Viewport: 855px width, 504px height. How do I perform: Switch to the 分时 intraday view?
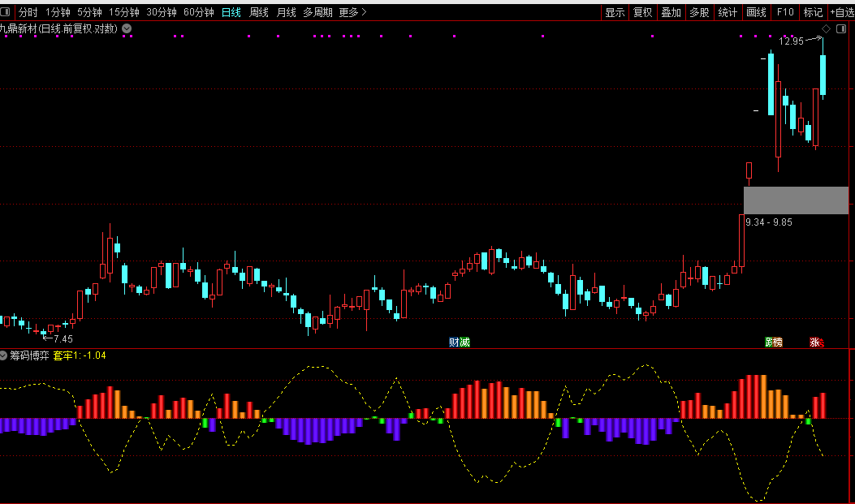click(x=28, y=12)
